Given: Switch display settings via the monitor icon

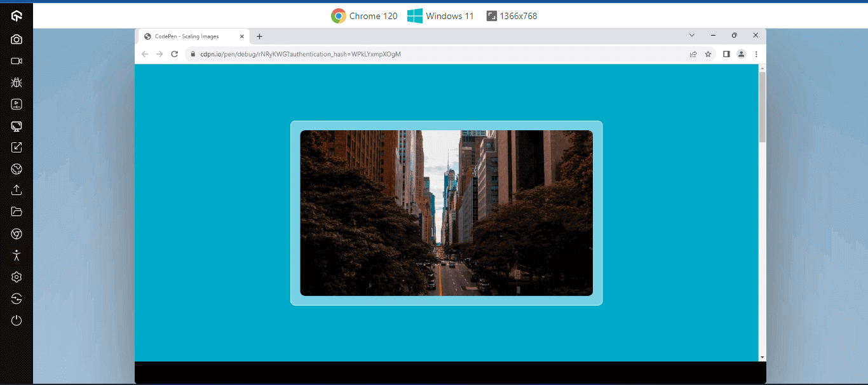Looking at the screenshot, I should click(x=17, y=126).
